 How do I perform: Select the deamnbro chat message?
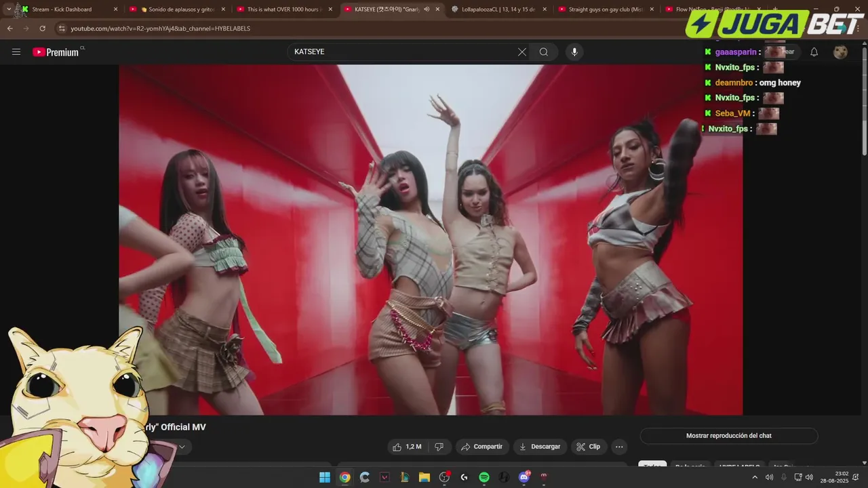coord(757,83)
